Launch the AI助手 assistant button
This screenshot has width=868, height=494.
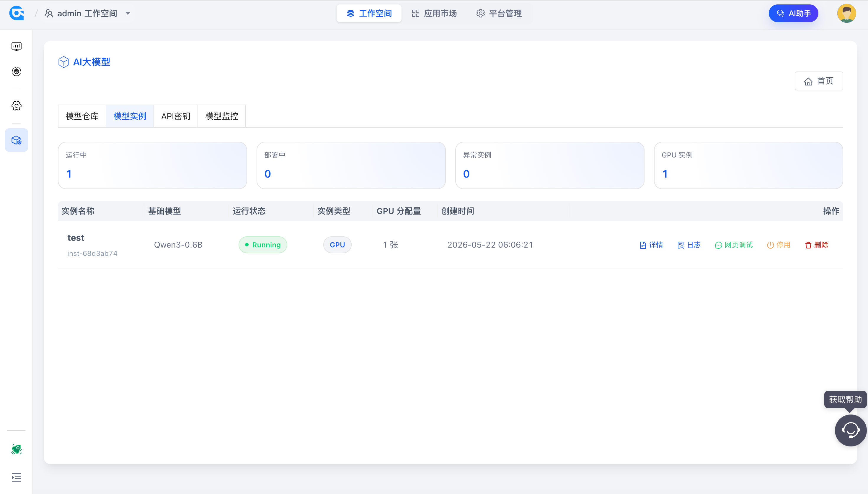(793, 13)
